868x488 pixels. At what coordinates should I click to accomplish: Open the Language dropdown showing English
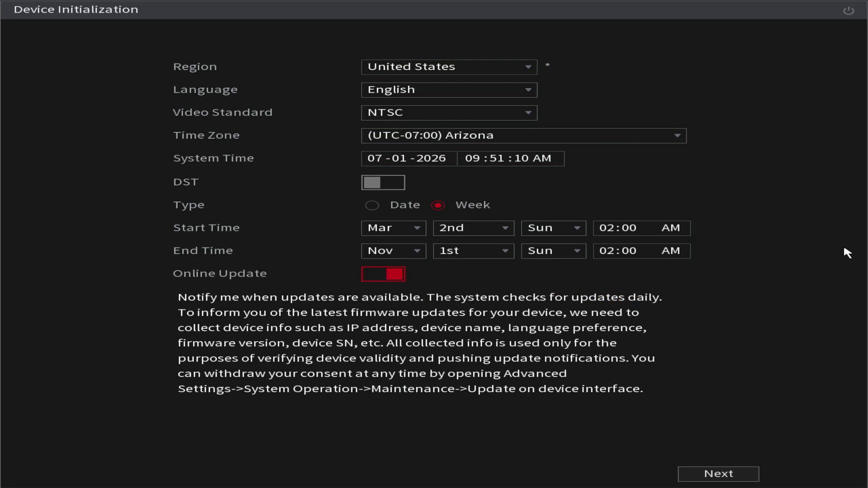coord(449,90)
